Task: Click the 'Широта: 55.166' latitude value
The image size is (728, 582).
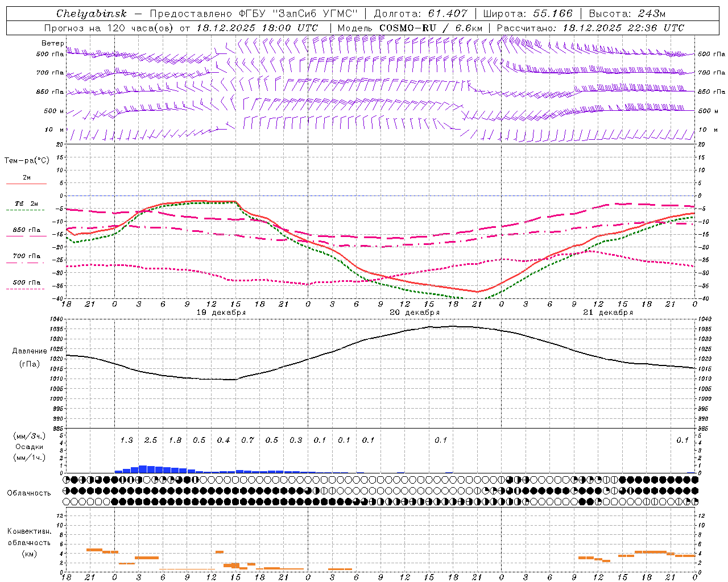Action: 528,14
